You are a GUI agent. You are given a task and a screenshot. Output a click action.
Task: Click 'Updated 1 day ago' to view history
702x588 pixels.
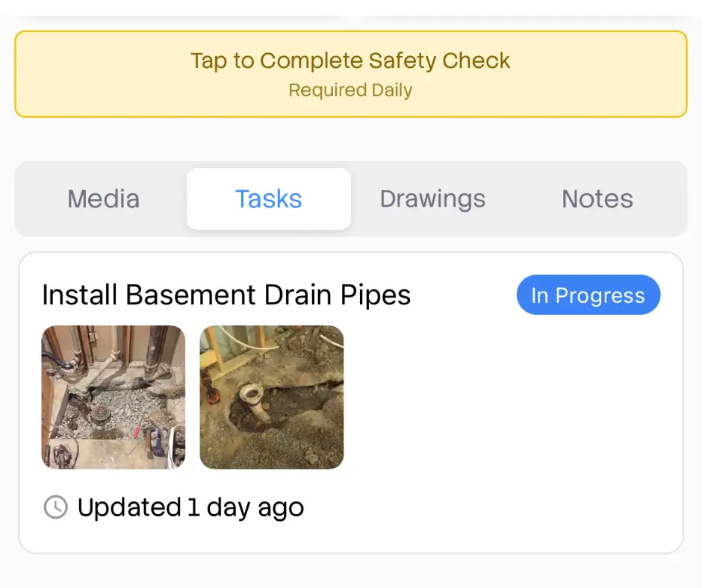pos(190,507)
